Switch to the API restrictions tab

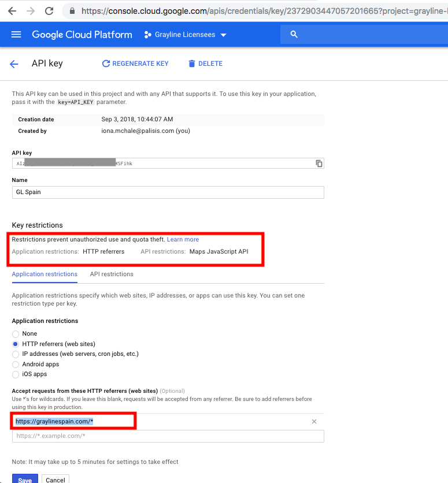click(x=112, y=274)
